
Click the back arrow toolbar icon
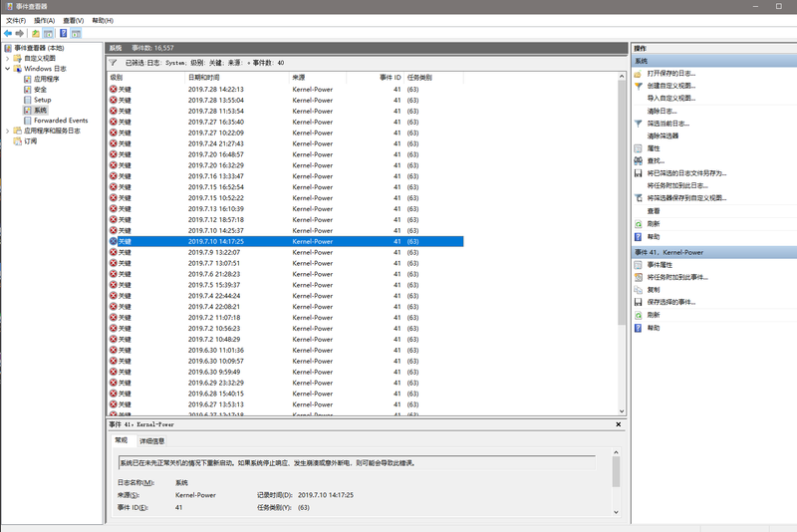pyautogui.click(x=8, y=33)
